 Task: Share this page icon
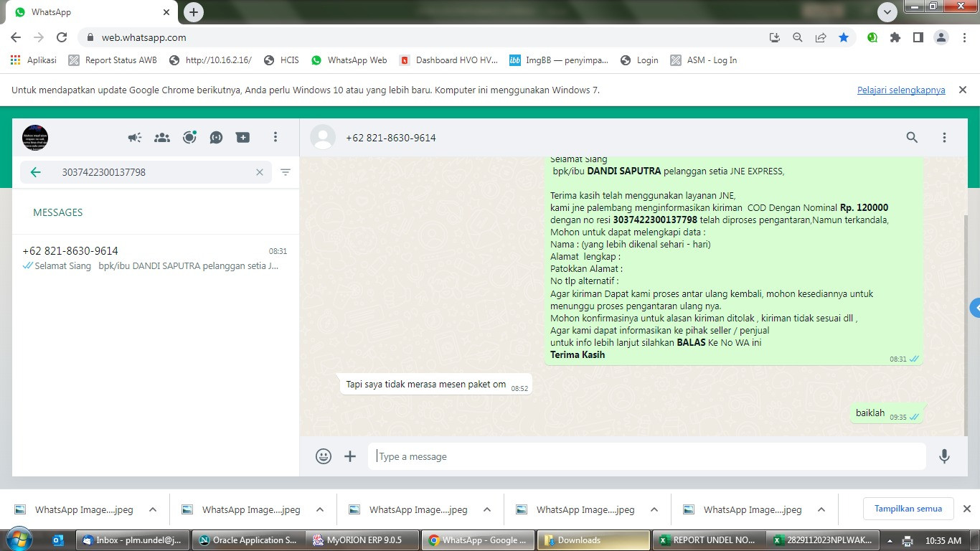pyautogui.click(x=821, y=37)
